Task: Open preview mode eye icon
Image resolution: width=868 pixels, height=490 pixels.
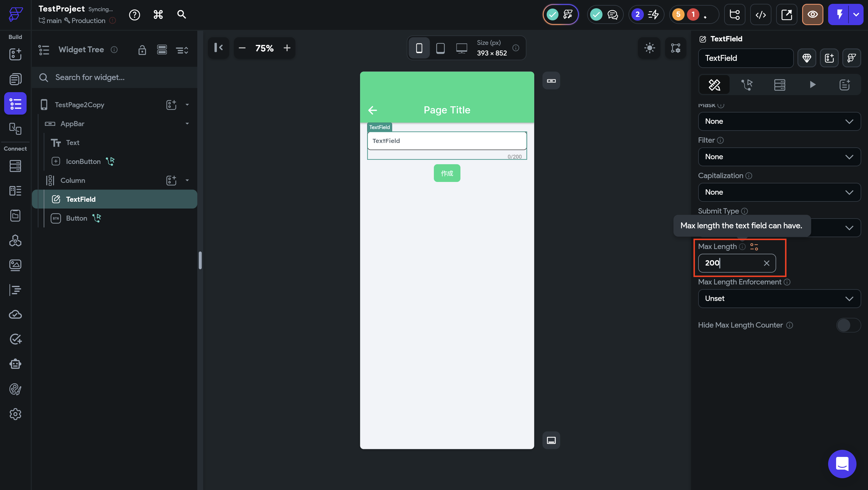Action: tap(812, 14)
